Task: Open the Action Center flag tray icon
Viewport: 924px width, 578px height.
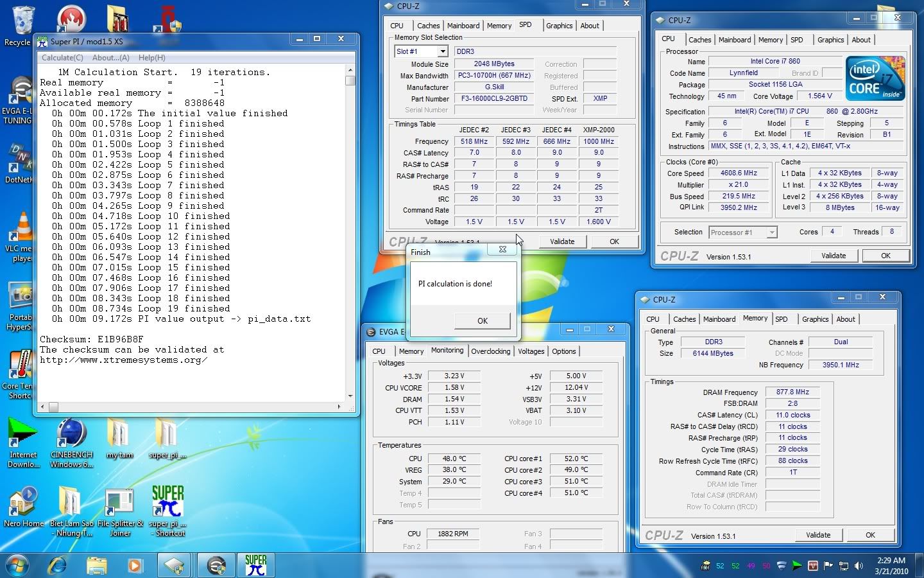Action: pyautogui.click(x=828, y=566)
